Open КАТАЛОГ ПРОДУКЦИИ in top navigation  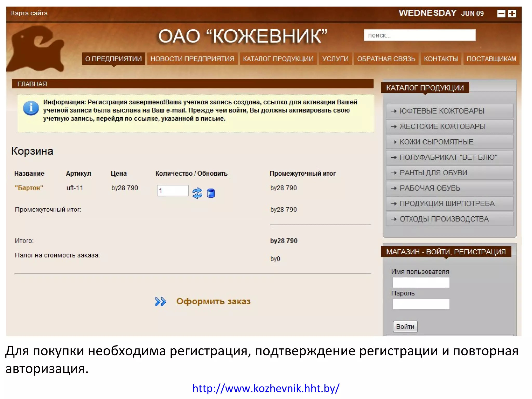click(x=278, y=59)
